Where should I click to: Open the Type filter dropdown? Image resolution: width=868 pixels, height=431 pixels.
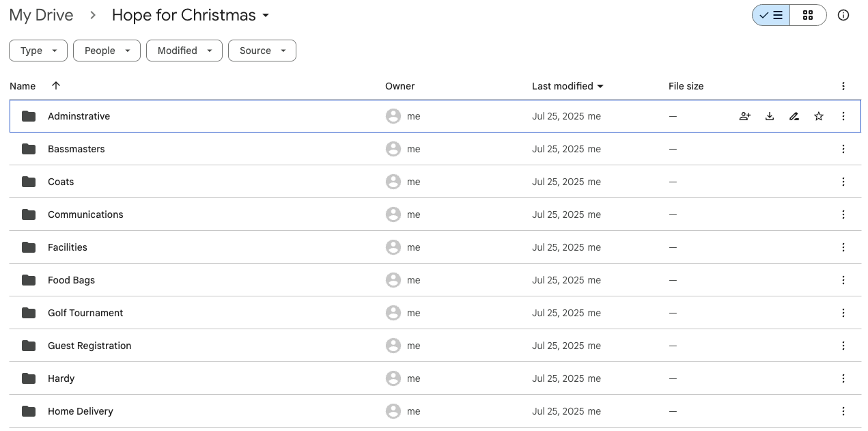coord(38,51)
